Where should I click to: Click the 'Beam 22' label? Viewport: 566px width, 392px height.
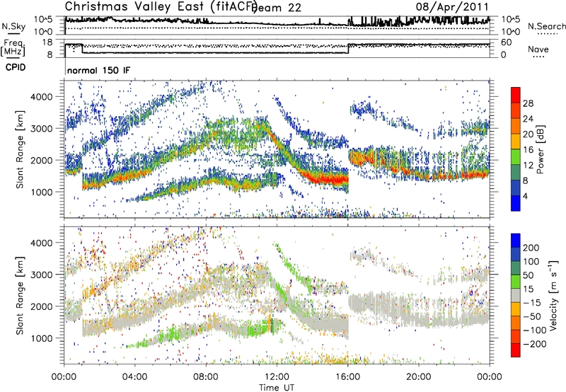pos(276,8)
